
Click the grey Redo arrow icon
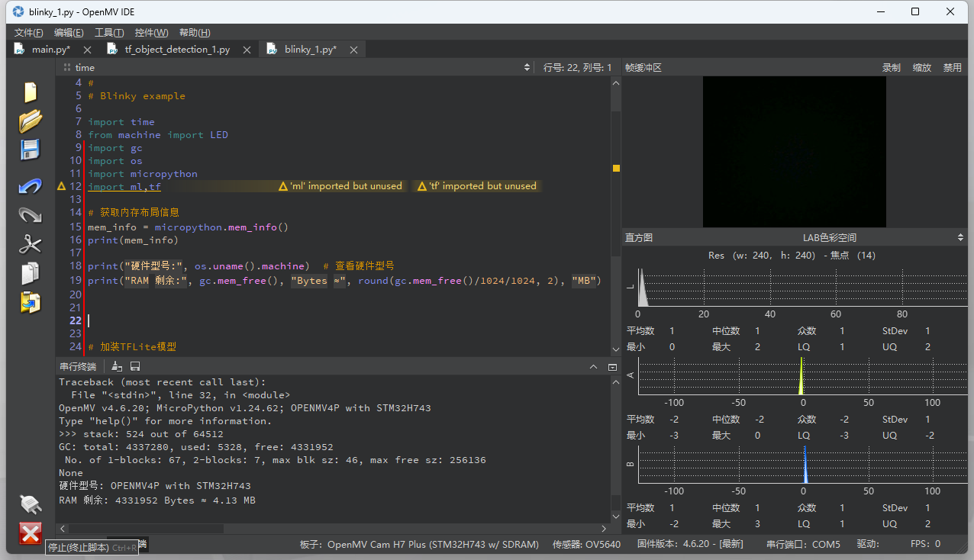click(31, 215)
